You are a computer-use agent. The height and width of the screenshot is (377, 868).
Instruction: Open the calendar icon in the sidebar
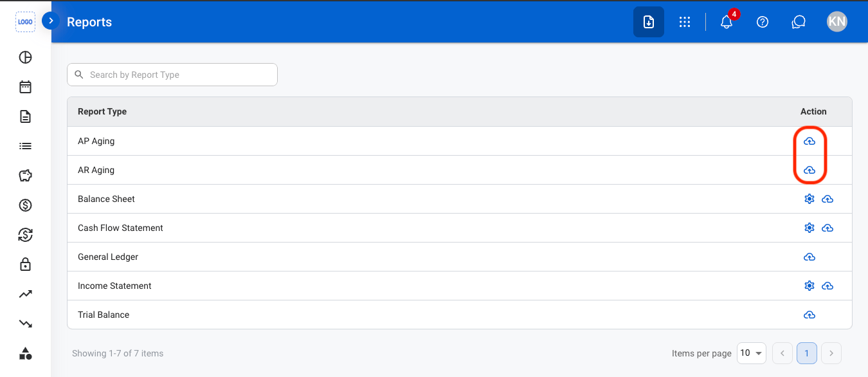(x=25, y=87)
